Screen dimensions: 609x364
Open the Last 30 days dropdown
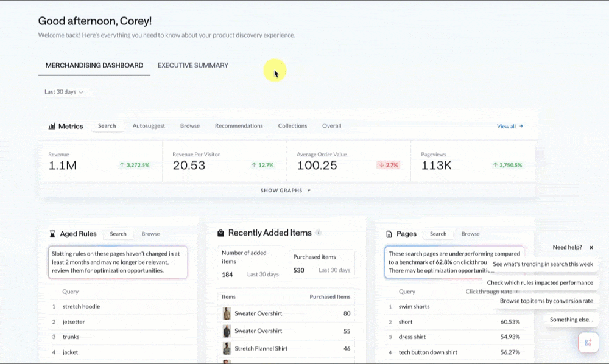tap(64, 92)
